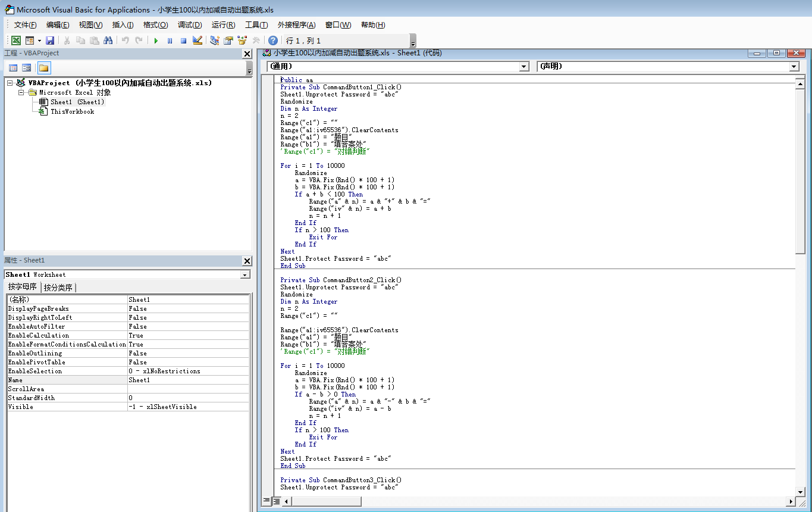Open the (通用) object dropdown

pos(523,67)
